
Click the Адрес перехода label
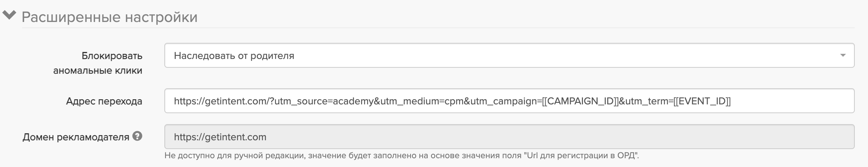[104, 101]
